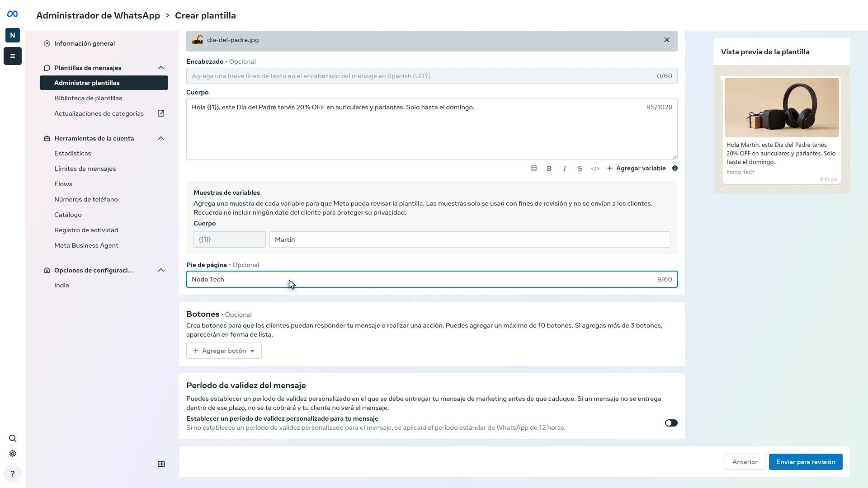Screen dimensions: 868x488
Task: Select India configuration option
Action: 61,285
